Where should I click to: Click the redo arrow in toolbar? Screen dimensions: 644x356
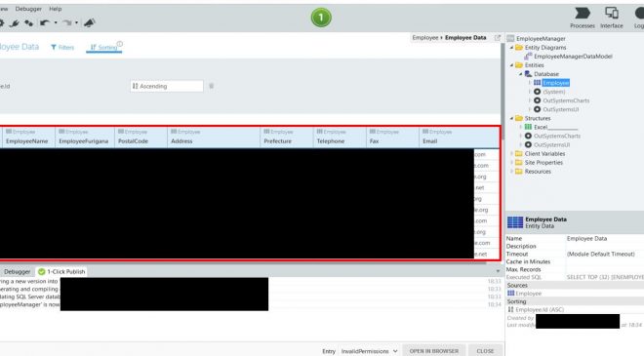67,23
